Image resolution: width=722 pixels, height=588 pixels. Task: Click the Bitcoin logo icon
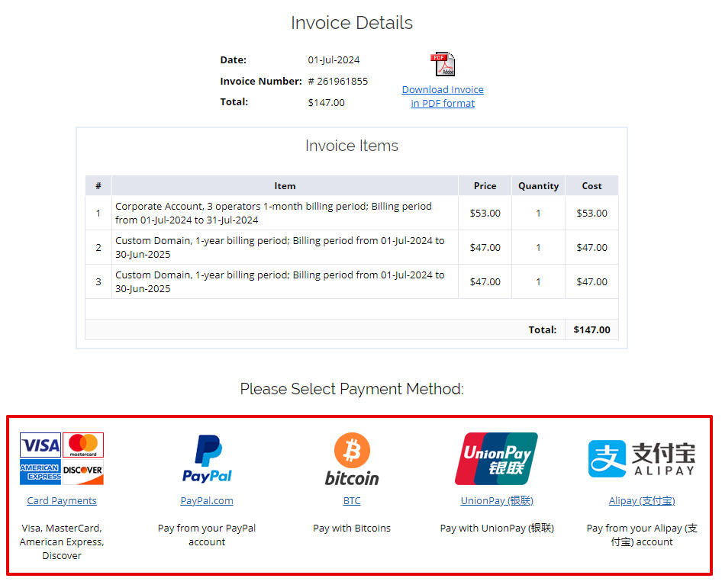click(352, 458)
